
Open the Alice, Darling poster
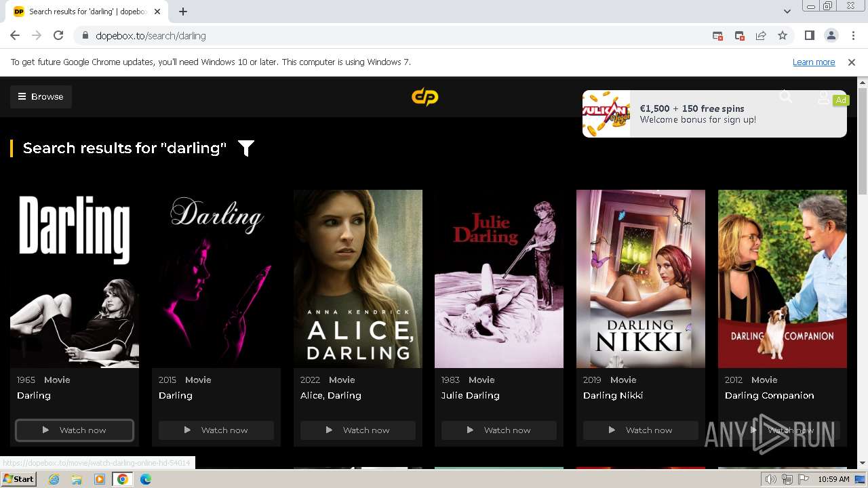coord(358,279)
